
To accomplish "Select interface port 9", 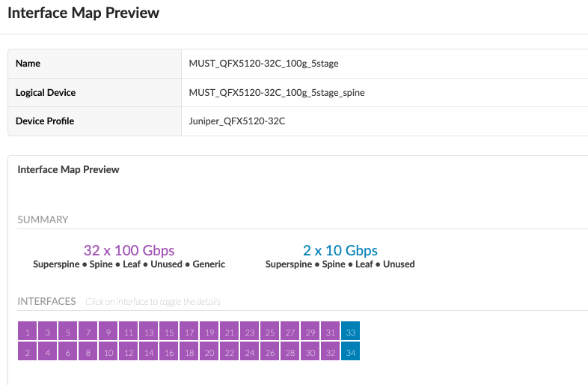I will [108, 332].
